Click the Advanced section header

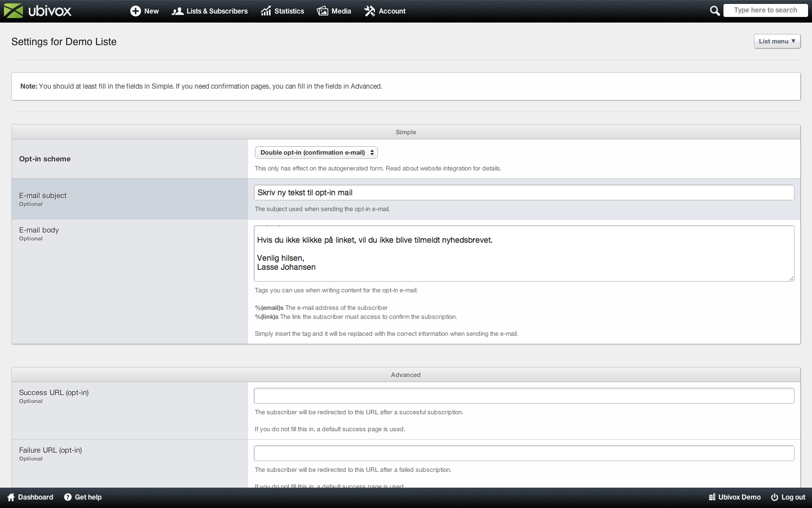point(406,375)
